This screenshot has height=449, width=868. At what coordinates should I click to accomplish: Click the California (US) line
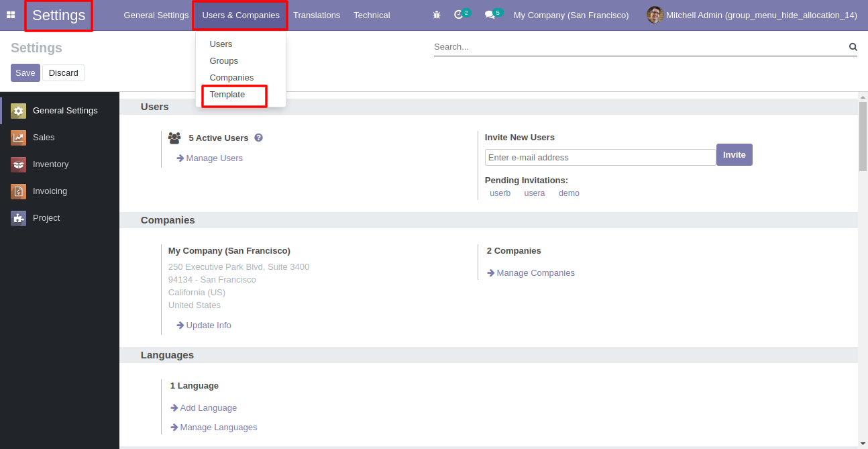(x=197, y=293)
